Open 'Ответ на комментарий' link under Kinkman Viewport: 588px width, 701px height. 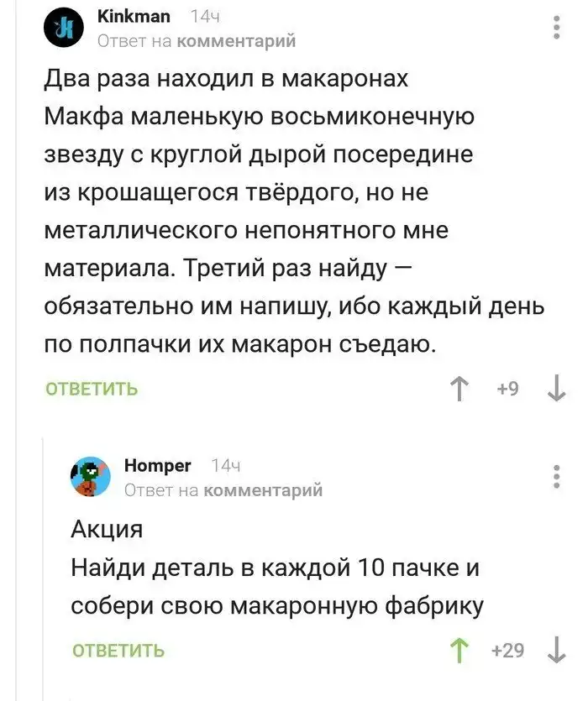click(x=197, y=39)
